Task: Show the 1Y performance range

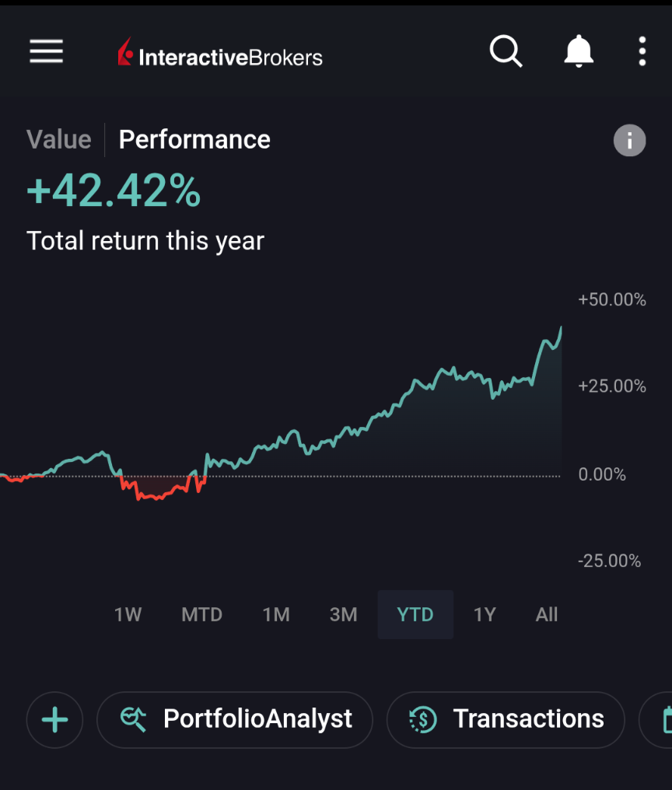Action: 485,615
